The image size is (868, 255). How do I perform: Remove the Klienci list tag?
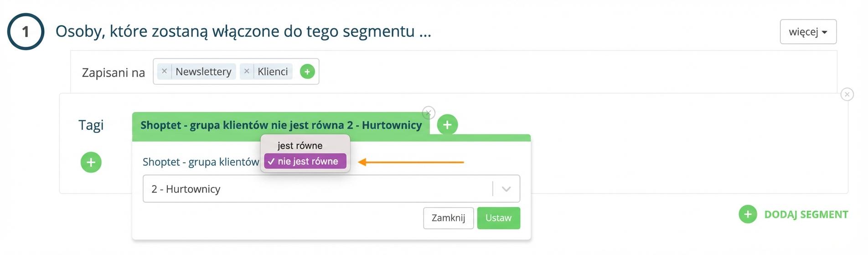(246, 71)
